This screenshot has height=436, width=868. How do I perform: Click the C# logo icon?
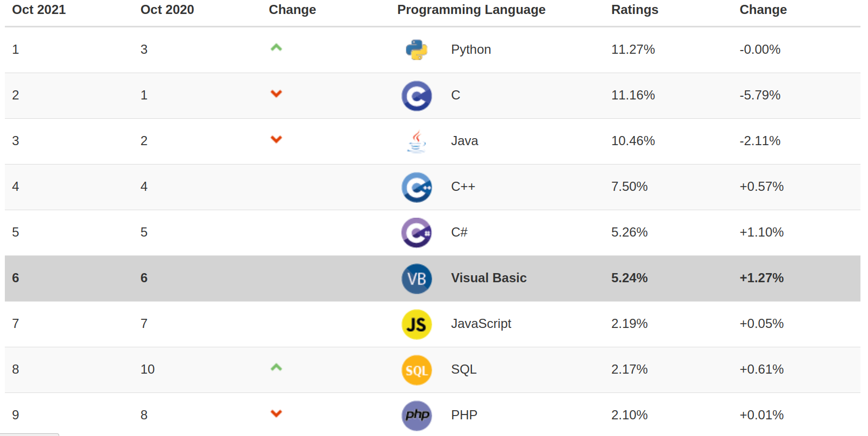pos(417,233)
